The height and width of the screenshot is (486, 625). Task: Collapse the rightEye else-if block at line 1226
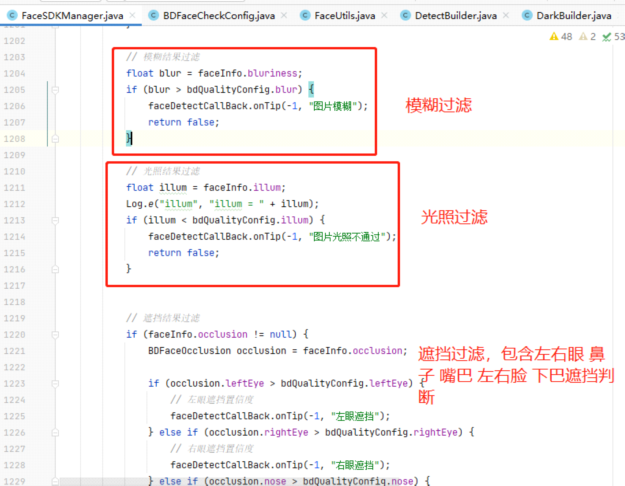coord(55,433)
